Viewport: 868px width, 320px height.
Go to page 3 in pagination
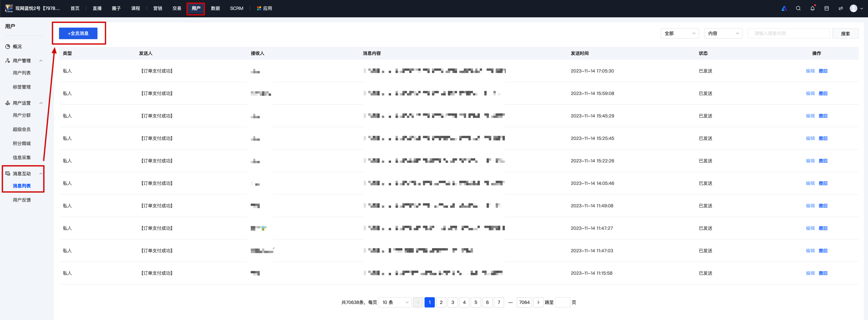[452, 302]
